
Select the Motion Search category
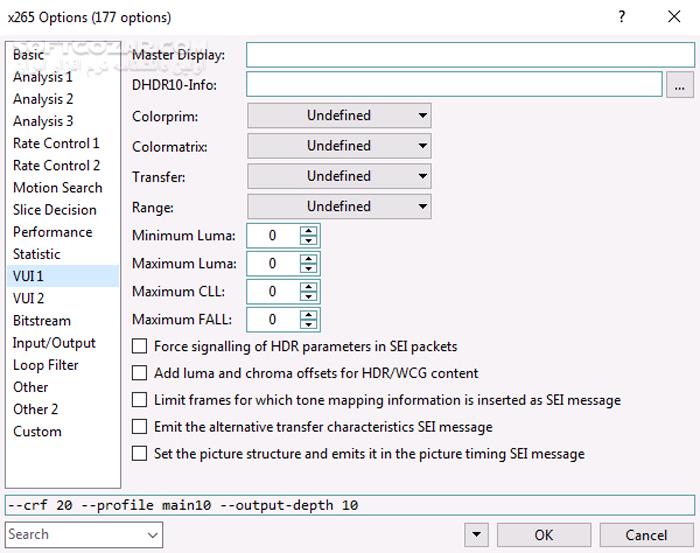coord(57,188)
